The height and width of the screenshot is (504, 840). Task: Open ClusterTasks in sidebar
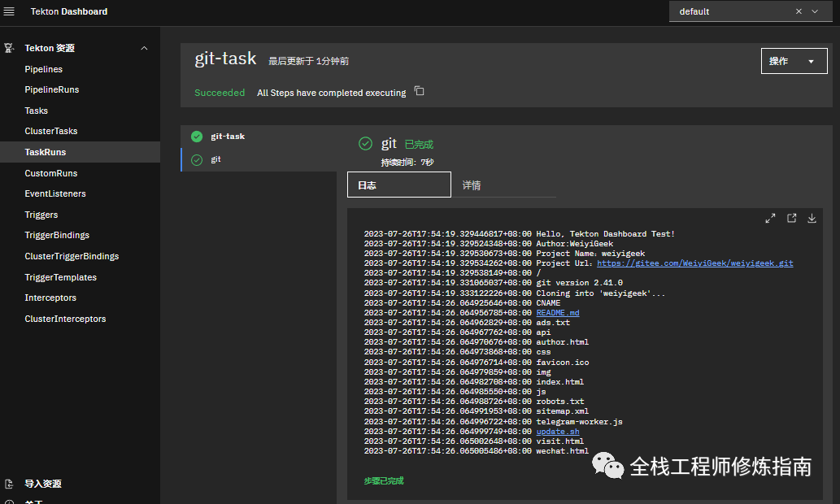51,131
